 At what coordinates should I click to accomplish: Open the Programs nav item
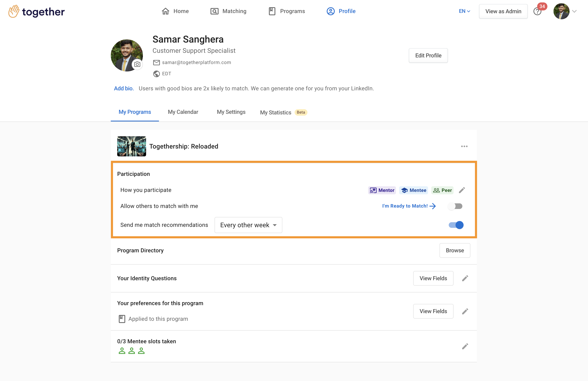point(287,11)
